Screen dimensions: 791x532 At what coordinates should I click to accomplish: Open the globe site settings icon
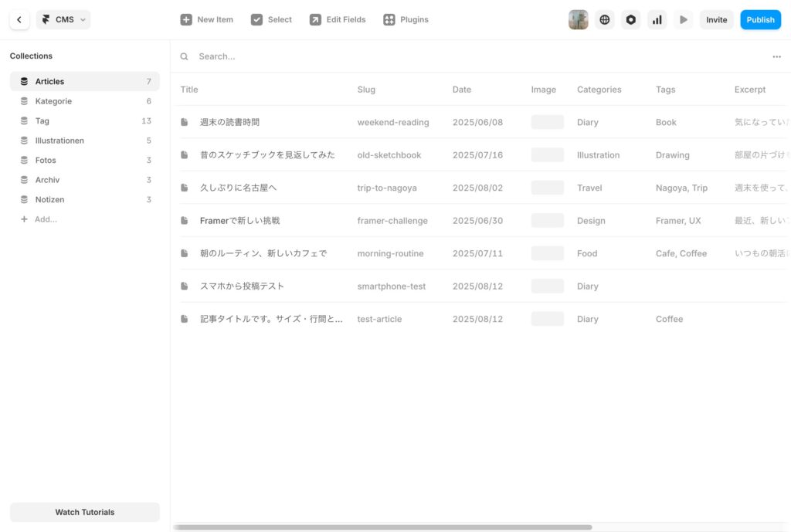(x=605, y=20)
